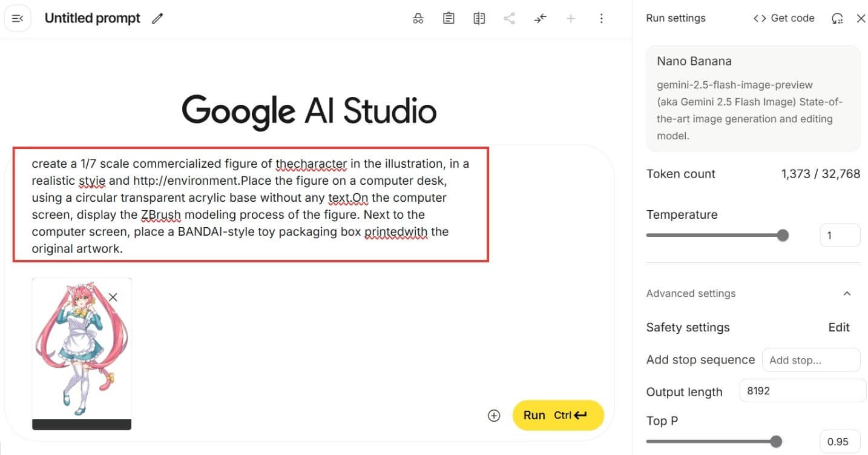868x455 pixels.
Task: Adjust the Top P slider
Action: [714, 442]
